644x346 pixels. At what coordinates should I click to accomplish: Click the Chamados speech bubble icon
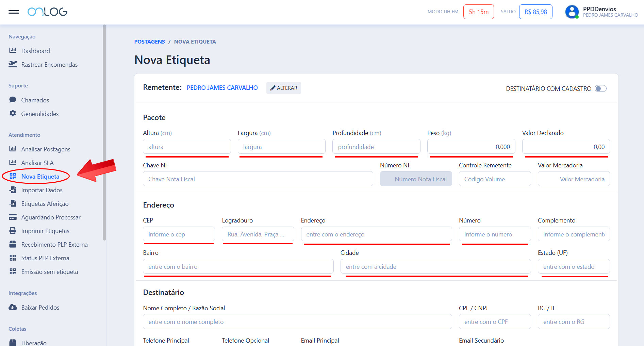tap(13, 100)
